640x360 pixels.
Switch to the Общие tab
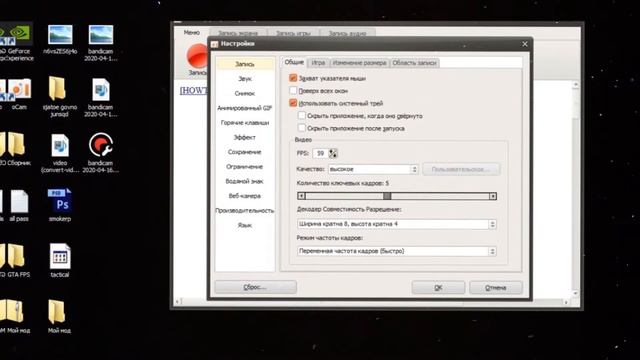[294, 62]
